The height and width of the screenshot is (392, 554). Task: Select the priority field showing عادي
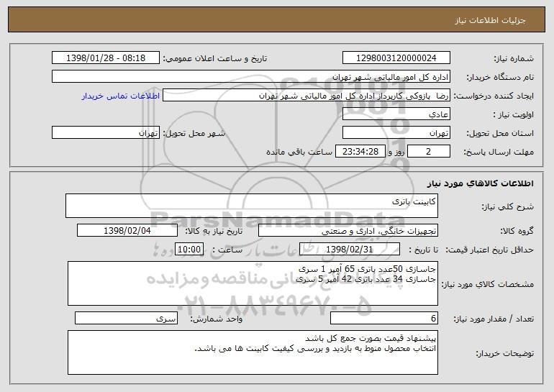point(396,114)
